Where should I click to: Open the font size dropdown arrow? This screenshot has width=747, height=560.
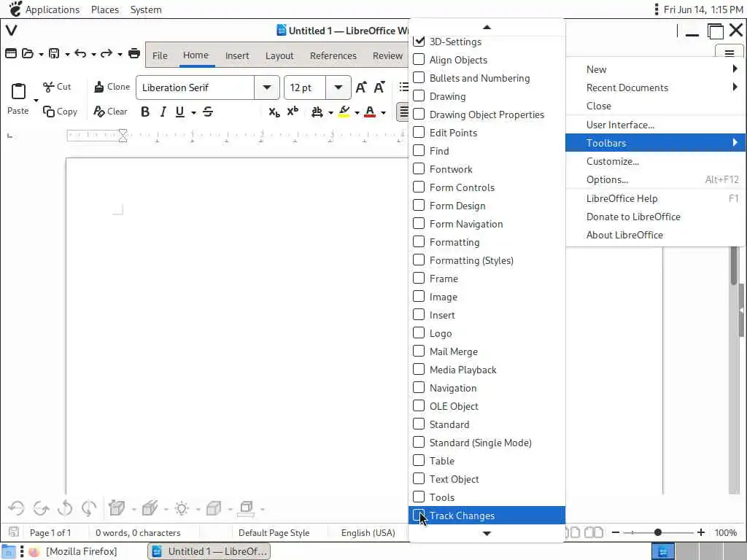coord(338,87)
